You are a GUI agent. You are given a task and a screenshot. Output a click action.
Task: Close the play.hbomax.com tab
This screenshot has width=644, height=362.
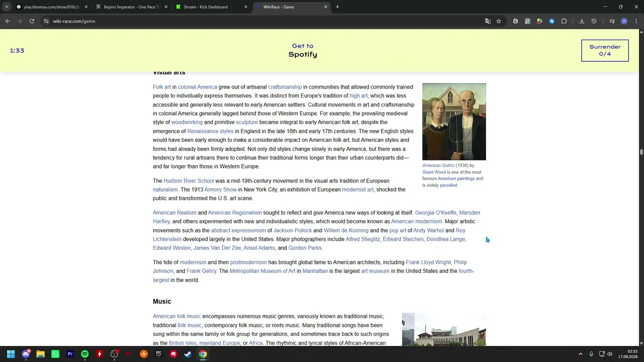point(86,7)
